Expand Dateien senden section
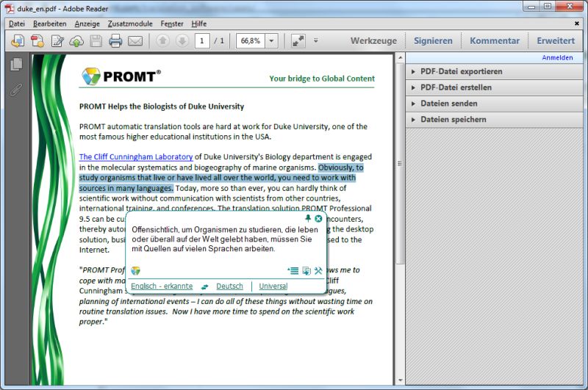 click(x=494, y=104)
